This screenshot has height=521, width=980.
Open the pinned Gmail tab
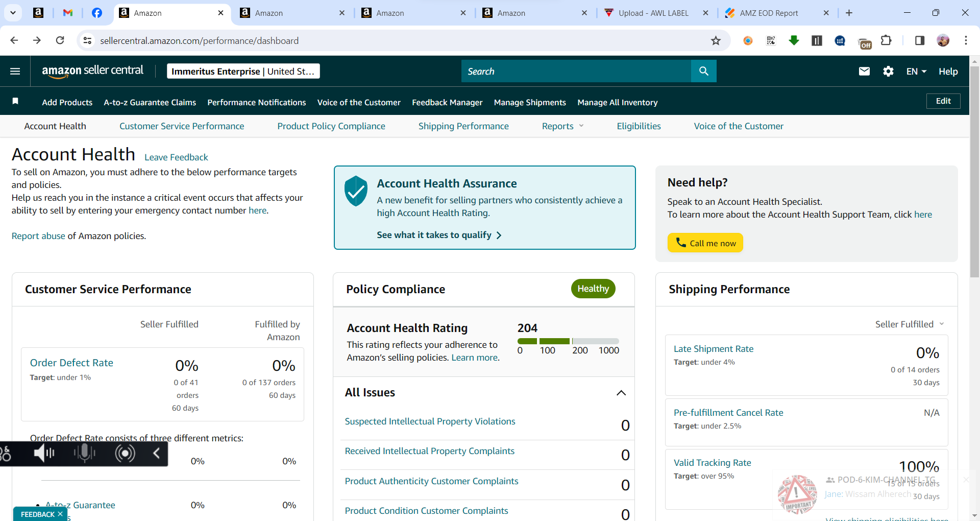pyautogui.click(x=68, y=13)
